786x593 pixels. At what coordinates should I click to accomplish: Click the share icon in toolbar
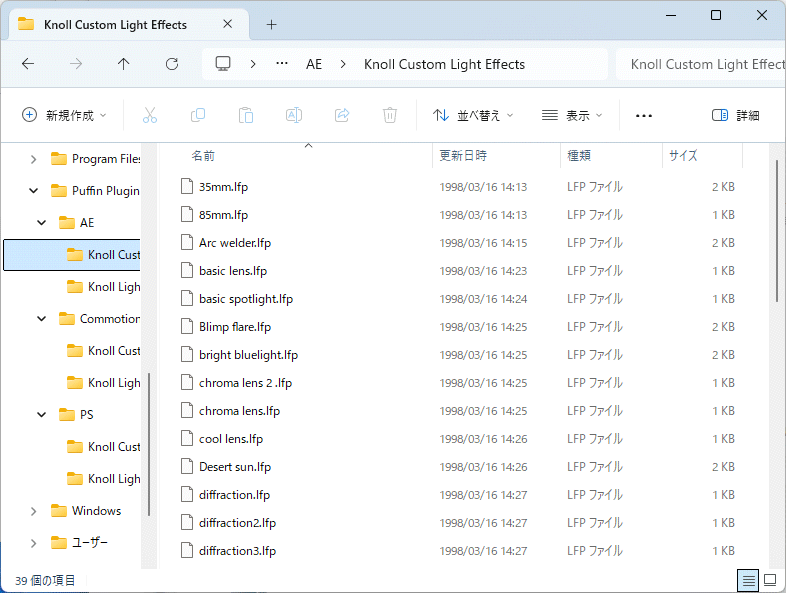click(342, 115)
